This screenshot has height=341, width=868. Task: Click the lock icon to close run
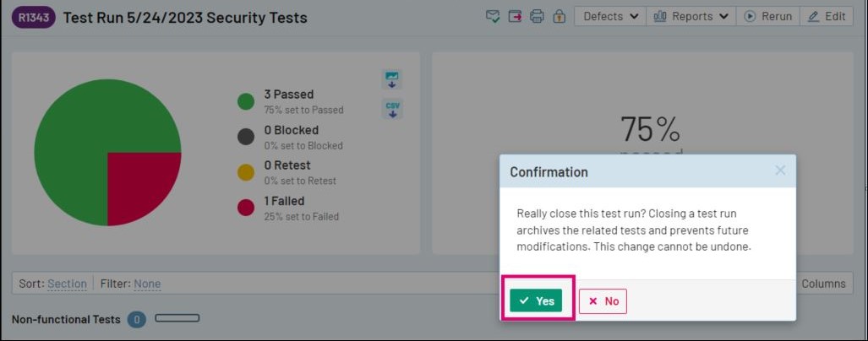559,17
